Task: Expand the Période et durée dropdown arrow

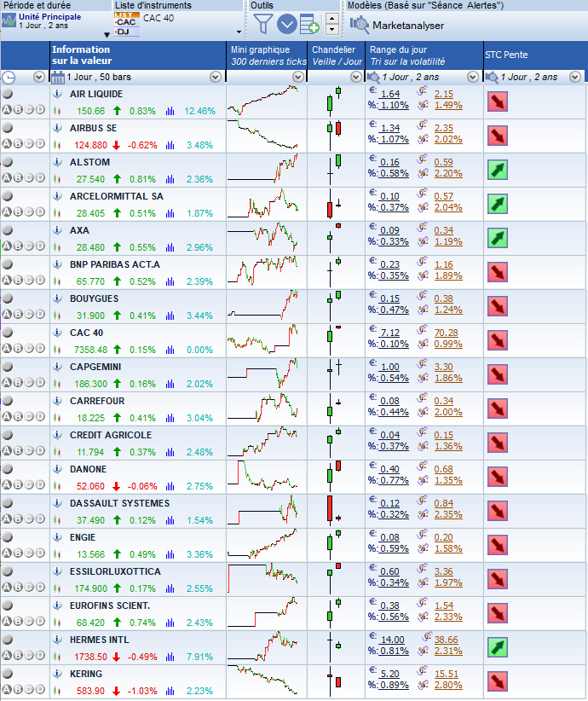Action: click(x=107, y=35)
